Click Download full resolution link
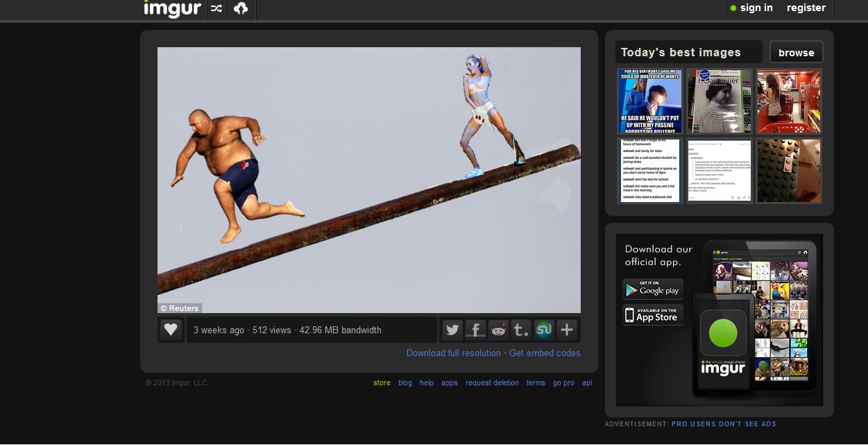The width and height of the screenshot is (868, 445). 453,353
